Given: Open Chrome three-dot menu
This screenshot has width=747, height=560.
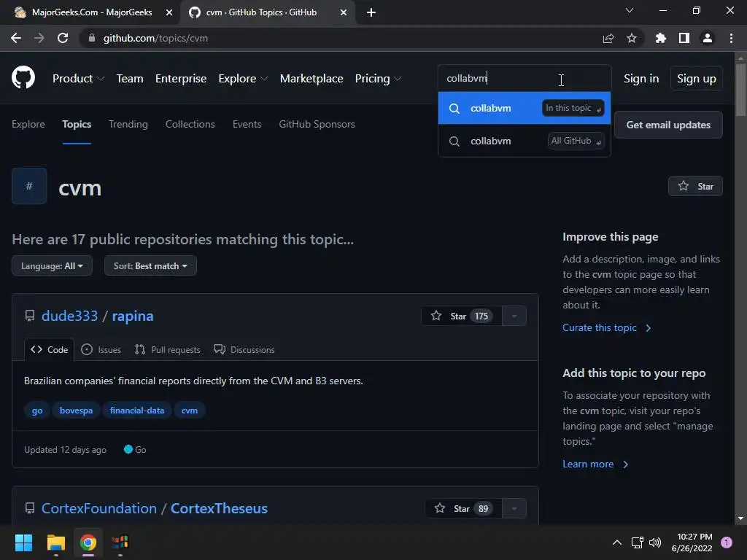Looking at the screenshot, I should pos(731,38).
